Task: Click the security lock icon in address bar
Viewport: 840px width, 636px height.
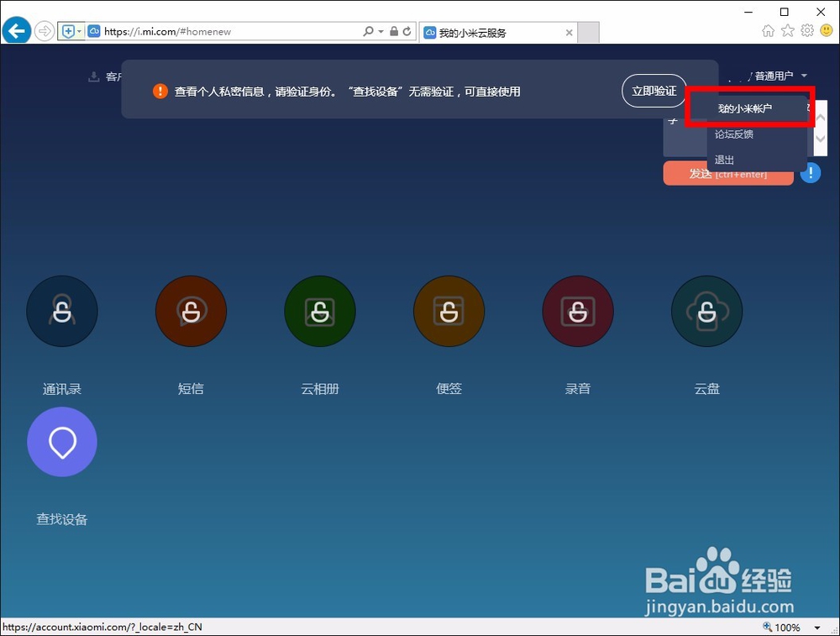Action: [394, 31]
